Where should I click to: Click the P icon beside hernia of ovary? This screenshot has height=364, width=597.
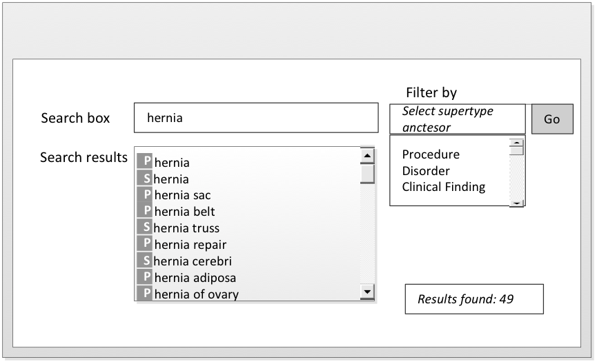click(144, 294)
